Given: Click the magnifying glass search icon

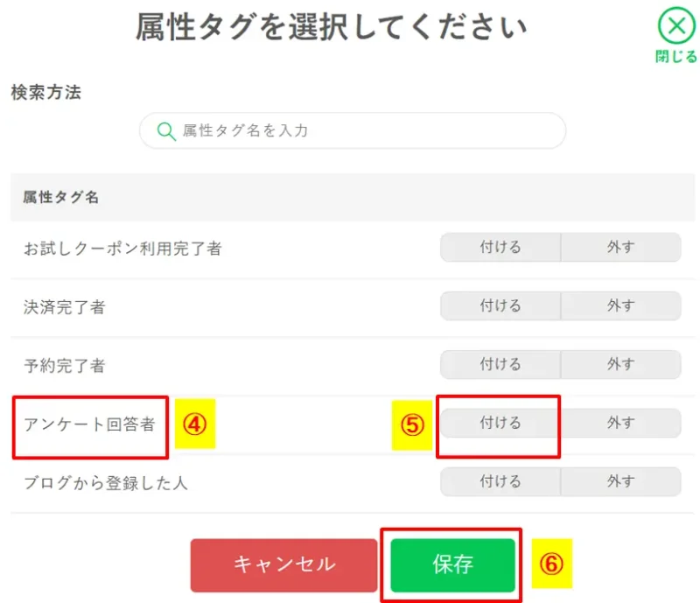Looking at the screenshot, I should pos(166,130).
